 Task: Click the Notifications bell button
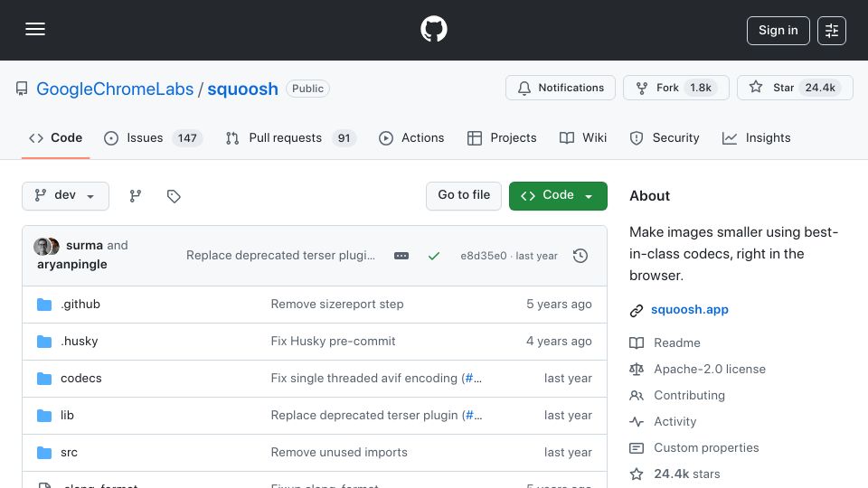click(561, 88)
